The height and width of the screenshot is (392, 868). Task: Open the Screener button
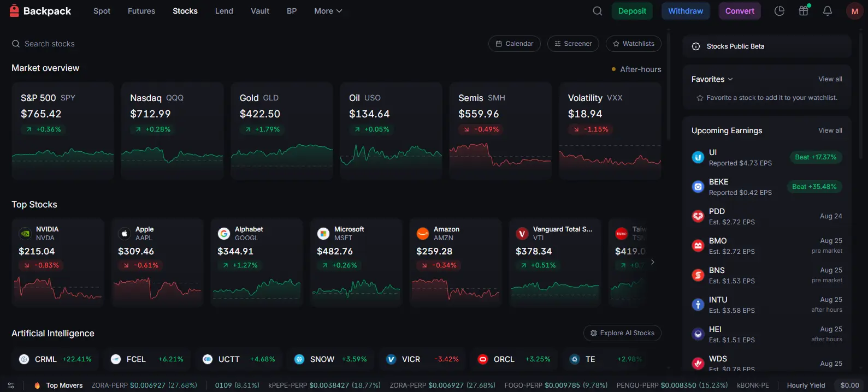coord(573,44)
